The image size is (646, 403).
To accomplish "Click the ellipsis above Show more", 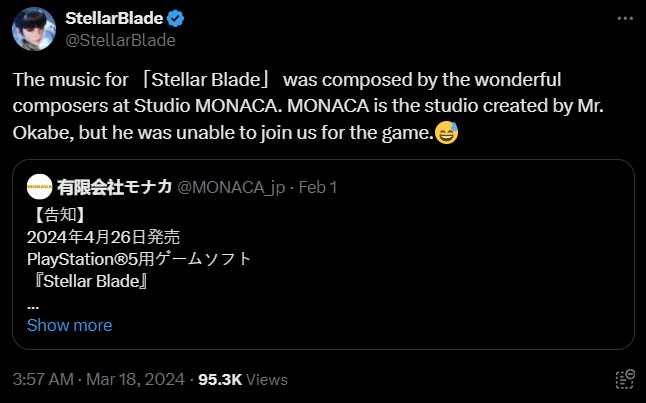I will (x=33, y=304).
